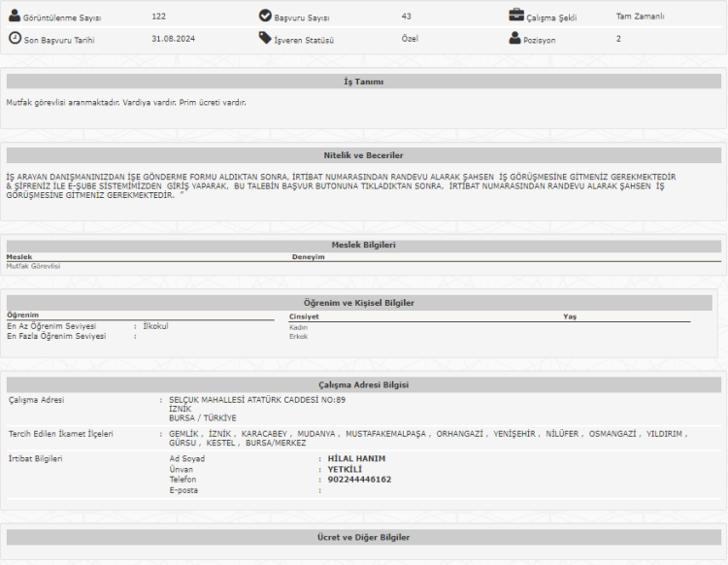Select the Kadın gender entry
This screenshot has height=565, width=728.
pyautogui.click(x=298, y=327)
